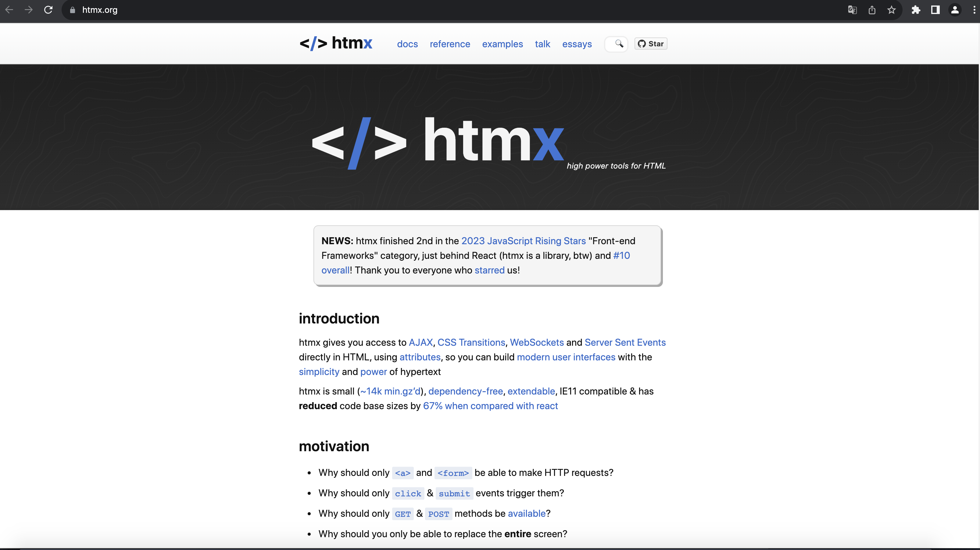Click the htmx logo in navbar
980x550 pixels.
tap(335, 43)
